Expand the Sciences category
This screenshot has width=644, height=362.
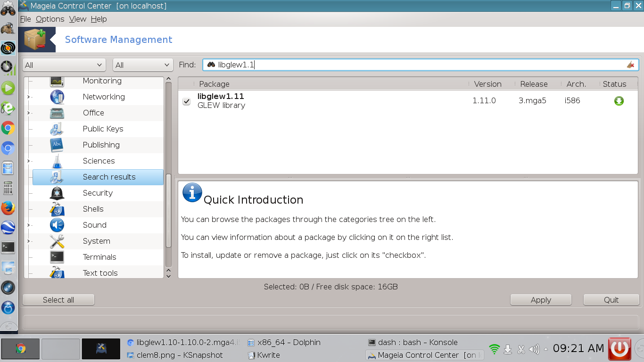click(28, 161)
